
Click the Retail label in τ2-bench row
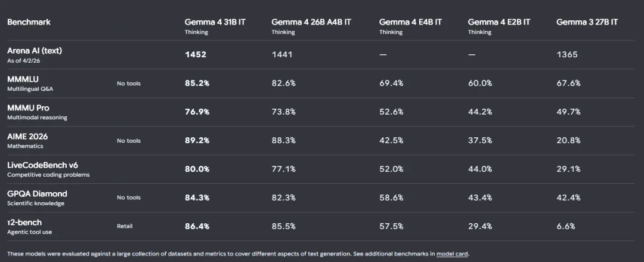[x=125, y=226]
